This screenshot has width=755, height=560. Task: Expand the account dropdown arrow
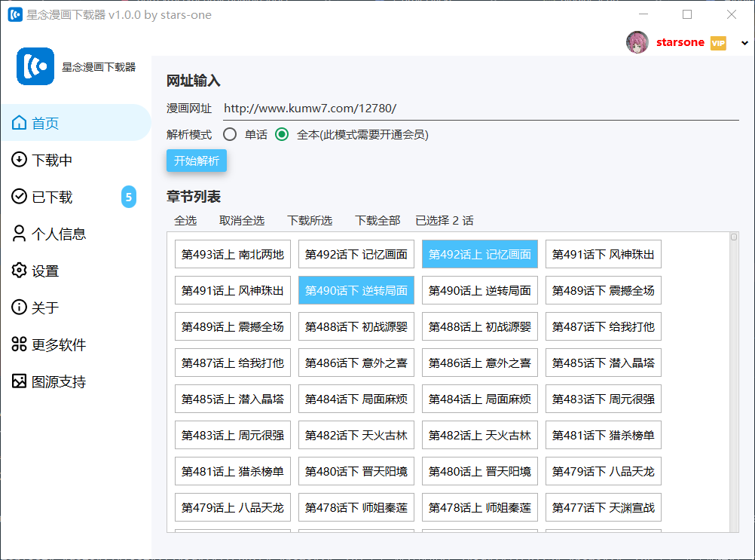click(744, 43)
